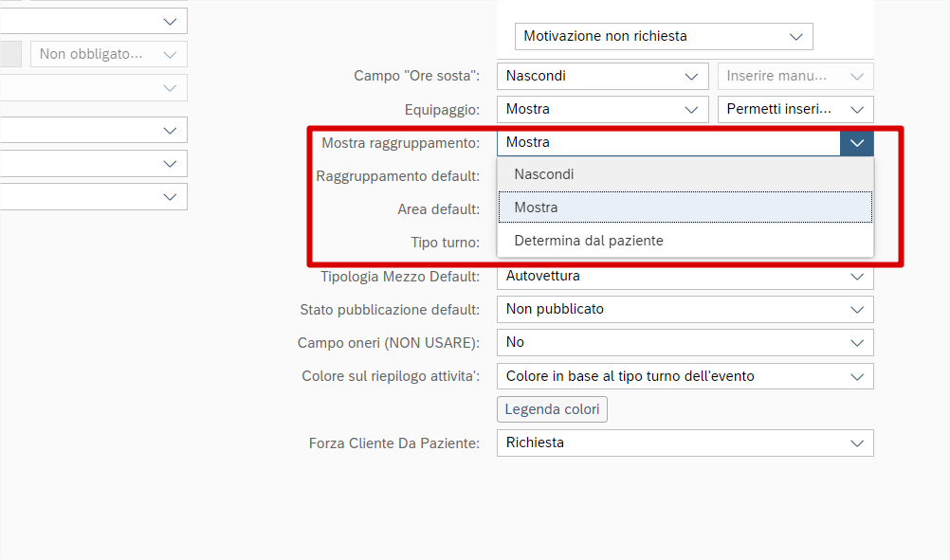Click the "Area default:" label
This screenshot has width=950, height=560.
(438, 209)
